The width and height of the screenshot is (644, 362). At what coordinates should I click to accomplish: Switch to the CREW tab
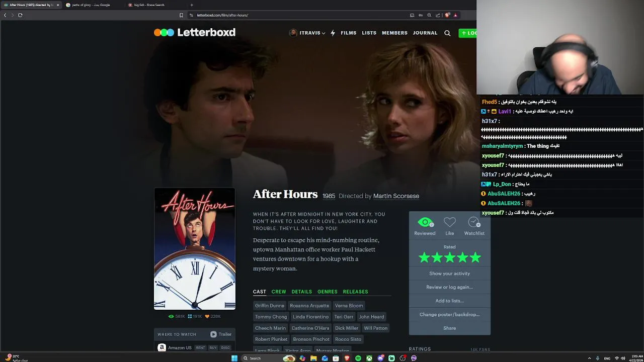tap(279, 292)
